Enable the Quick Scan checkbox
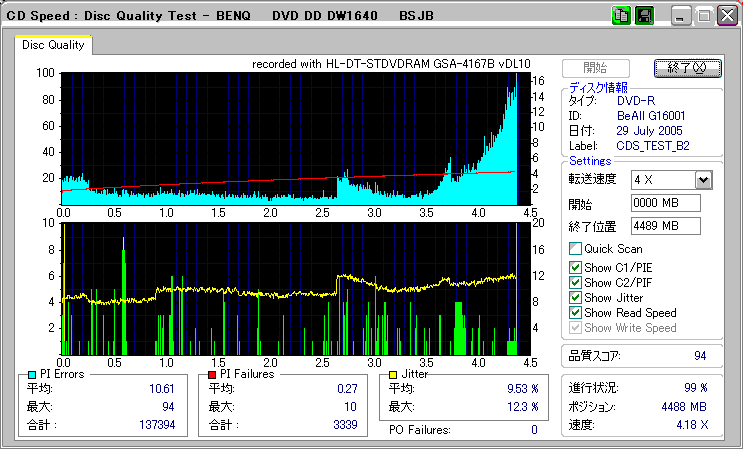Screen dimensions: 743x449 tap(575, 249)
